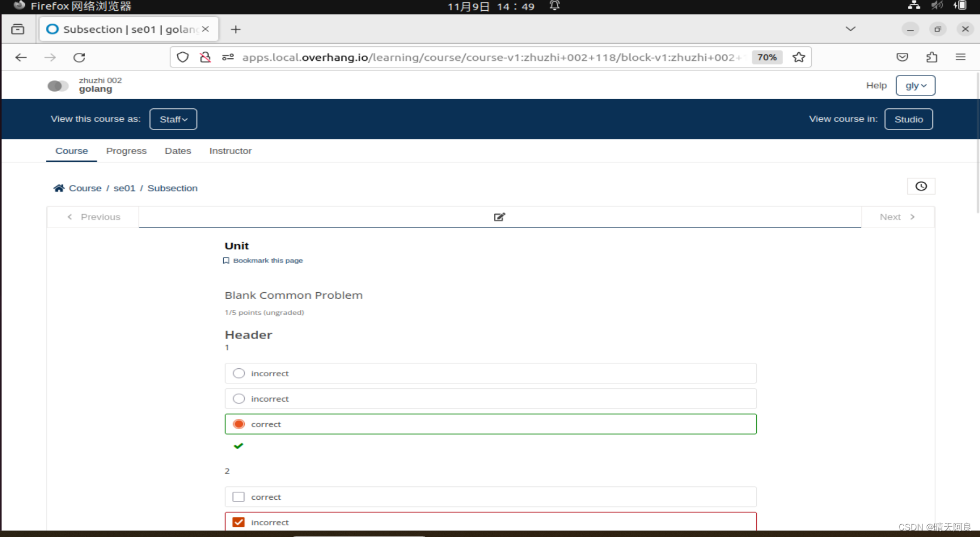
Task: Click the home icon in the breadcrumb
Action: click(x=59, y=188)
